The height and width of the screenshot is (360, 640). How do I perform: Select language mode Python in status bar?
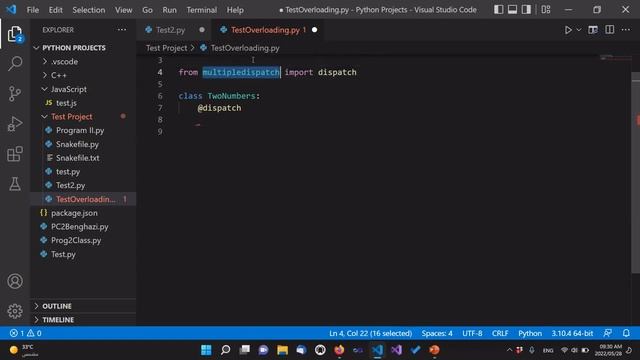coord(530,333)
